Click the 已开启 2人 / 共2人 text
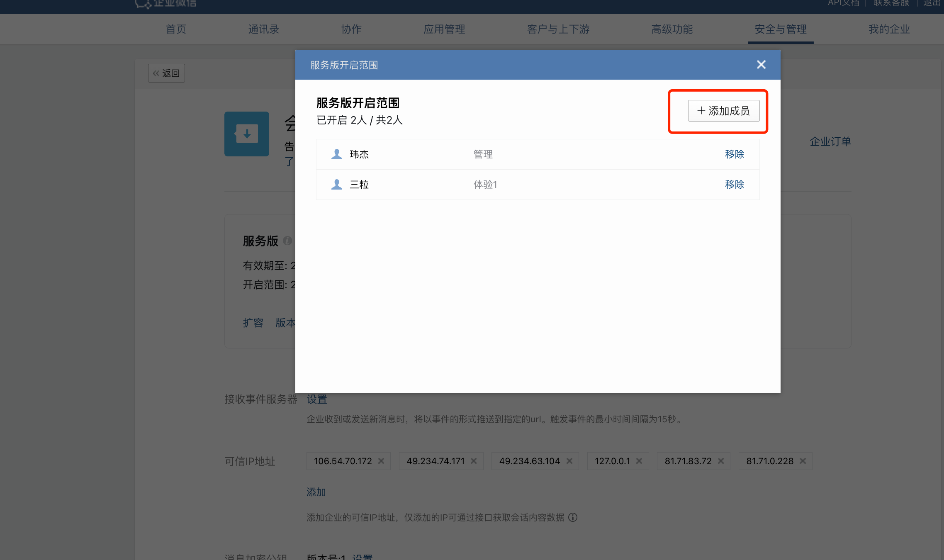The height and width of the screenshot is (560, 944). (360, 120)
